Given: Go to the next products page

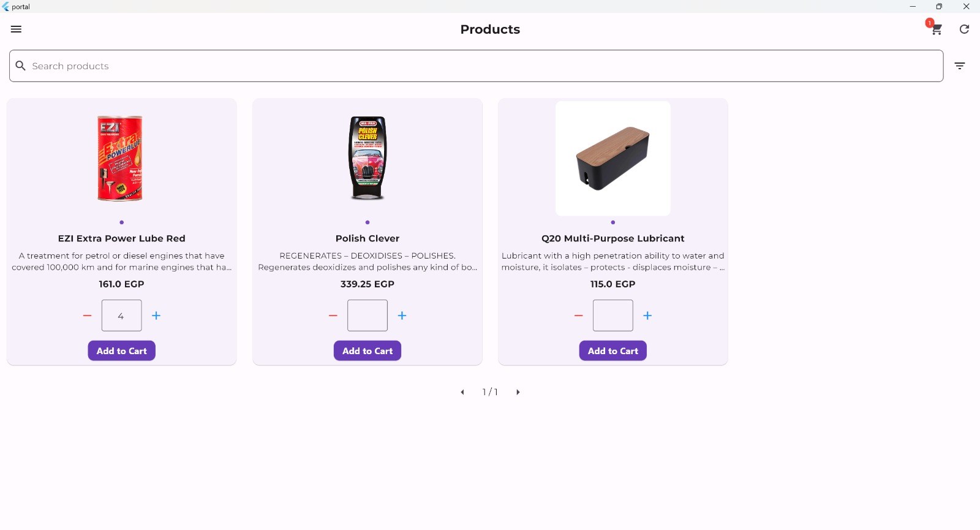Looking at the screenshot, I should pos(518,392).
